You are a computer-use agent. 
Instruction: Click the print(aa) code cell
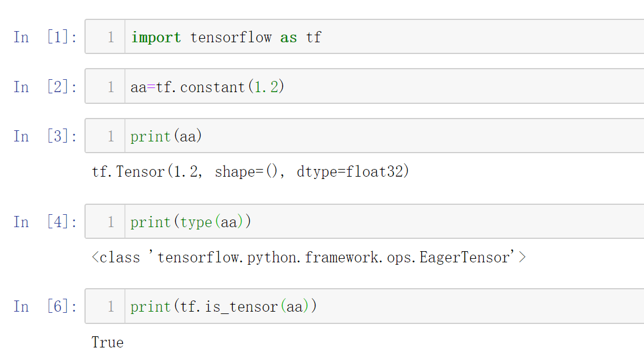365,136
